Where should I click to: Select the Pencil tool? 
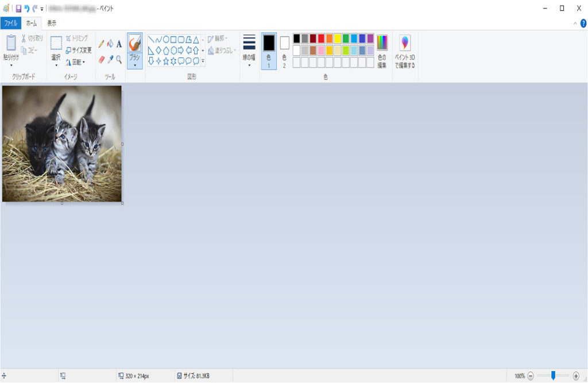point(102,44)
